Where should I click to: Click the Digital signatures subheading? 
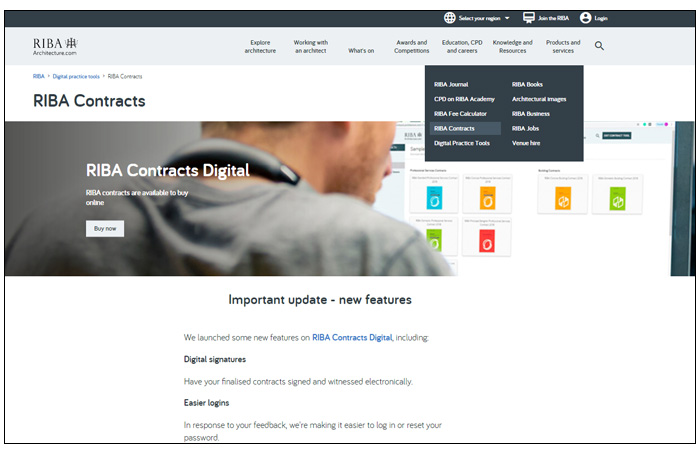215,359
